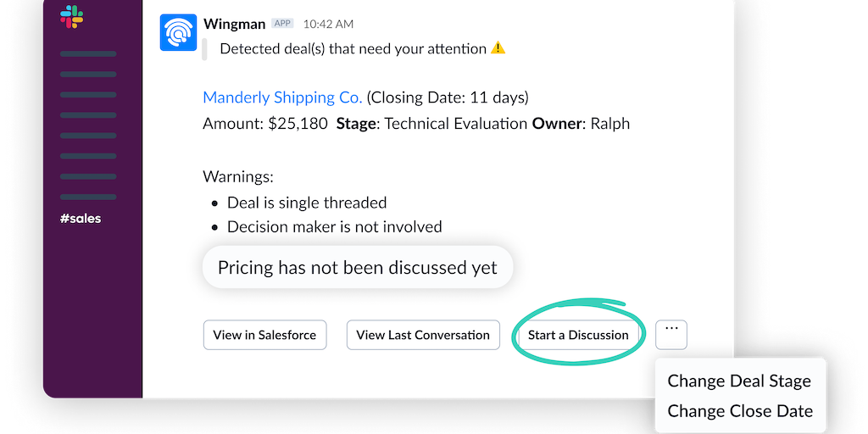Click the Wingman sender name
This screenshot has width=868, height=434.
[x=235, y=24]
